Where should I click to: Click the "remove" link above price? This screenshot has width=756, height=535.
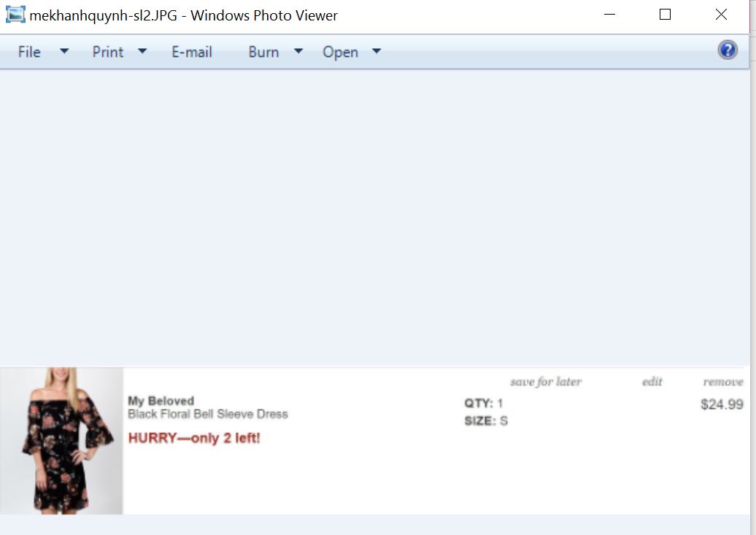[722, 382]
